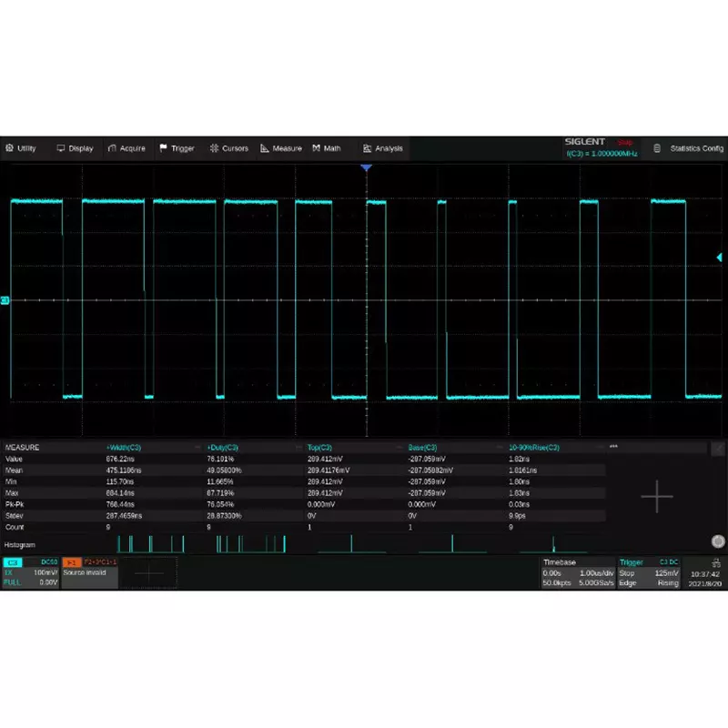Image resolution: width=728 pixels, height=728 pixels.
Task: Select the 10-90%Rise(C3) measurement header
Action: pyautogui.click(x=534, y=448)
